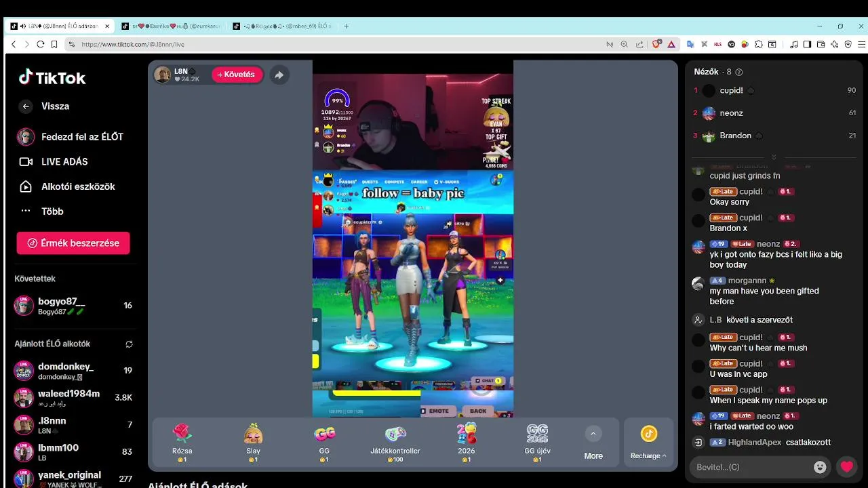The image size is (868, 488).
Task: Select top viewer neonz
Action: [774, 113]
